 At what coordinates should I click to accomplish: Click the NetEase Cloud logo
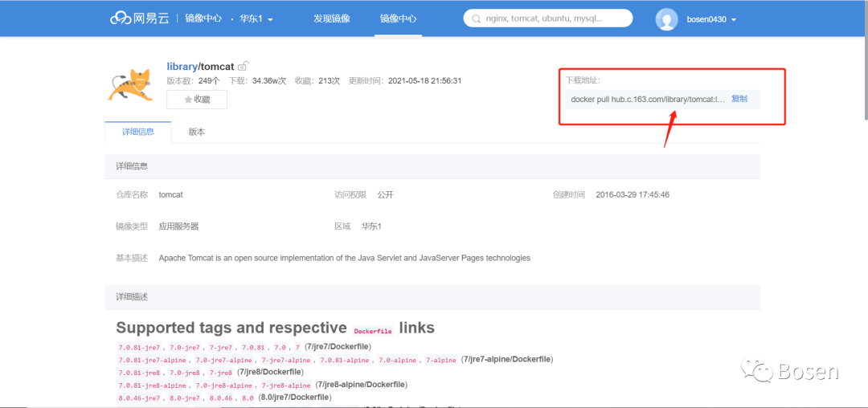point(140,18)
